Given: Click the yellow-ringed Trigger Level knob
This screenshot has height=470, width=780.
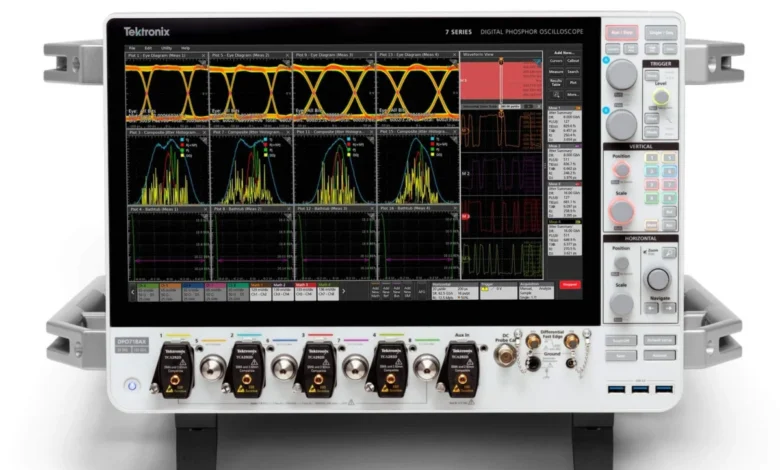Looking at the screenshot, I should 661,97.
